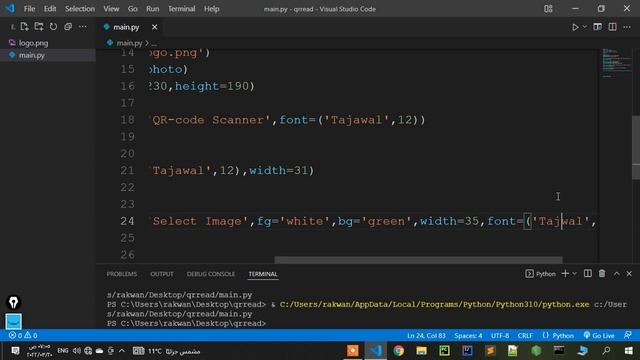Viewport: 640px width, 360px height.
Task: Select the Terminal panel tab
Action: [263, 274]
